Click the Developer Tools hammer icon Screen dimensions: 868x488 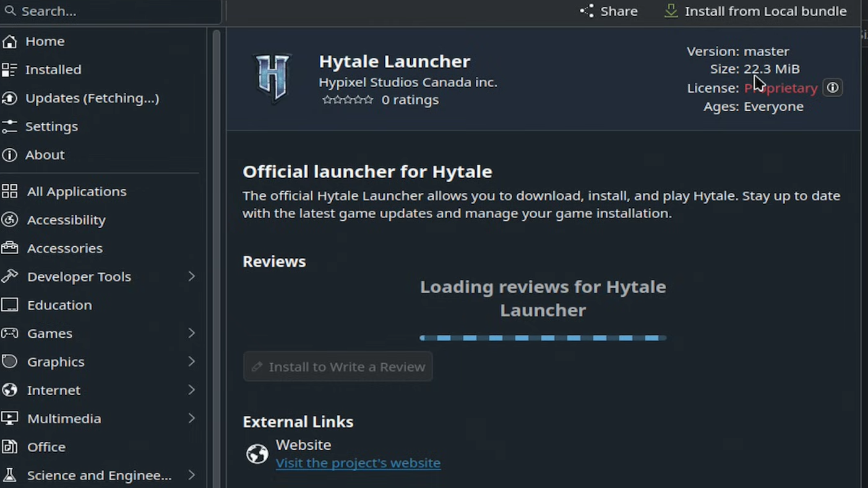9,277
